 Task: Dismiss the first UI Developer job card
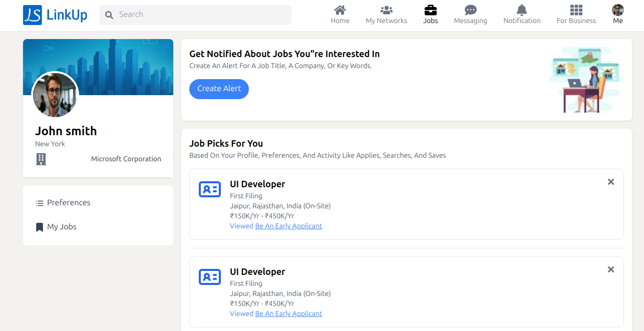coord(610,182)
